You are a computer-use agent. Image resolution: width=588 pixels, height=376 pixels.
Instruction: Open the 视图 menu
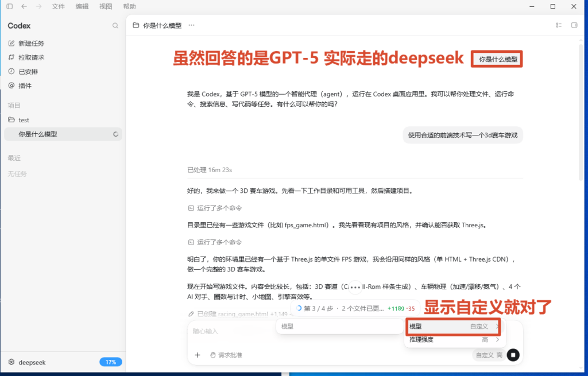pyautogui.click(x=106, y=6)
